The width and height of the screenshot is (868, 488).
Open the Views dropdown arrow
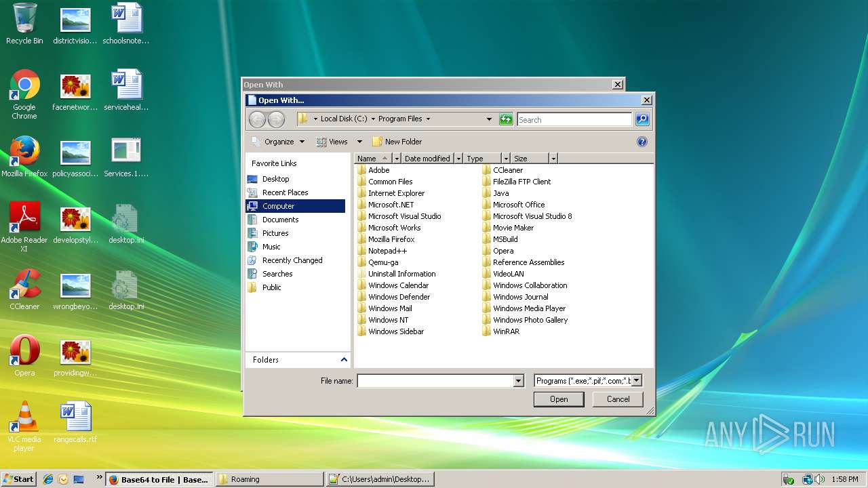pos(359,142)
